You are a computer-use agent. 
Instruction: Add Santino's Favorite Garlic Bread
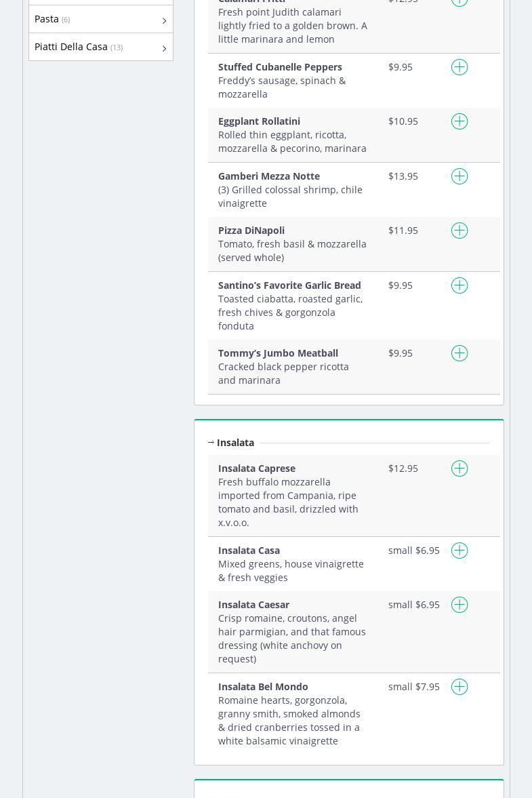(459, 285)
